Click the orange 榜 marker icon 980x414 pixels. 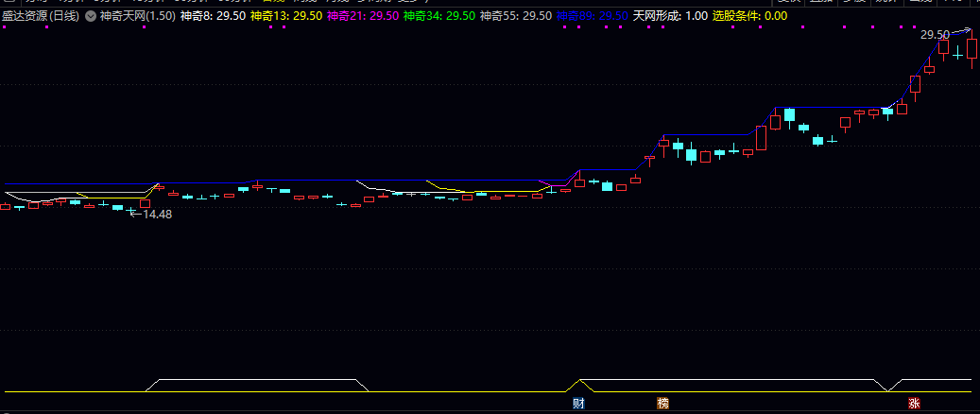(x=662, y=404)
